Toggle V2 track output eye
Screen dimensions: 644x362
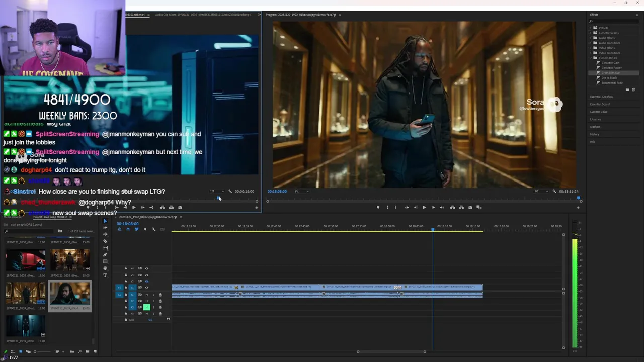pyautogui.click(x=147, y=281)
